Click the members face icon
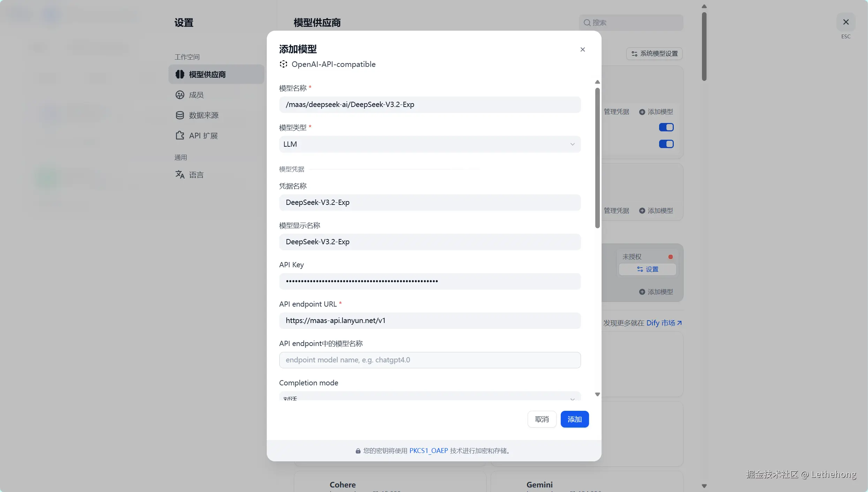868x492 pixels. (x=180, y=95)
